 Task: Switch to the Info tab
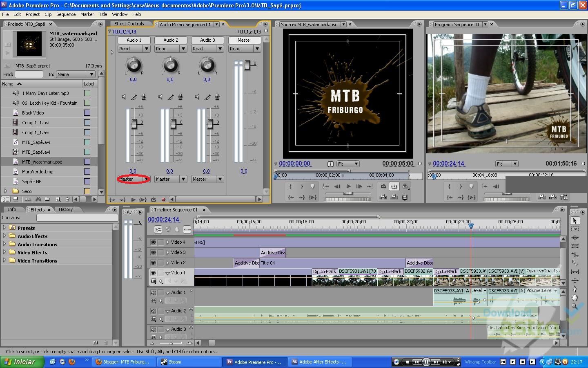(x=12, y=209)
